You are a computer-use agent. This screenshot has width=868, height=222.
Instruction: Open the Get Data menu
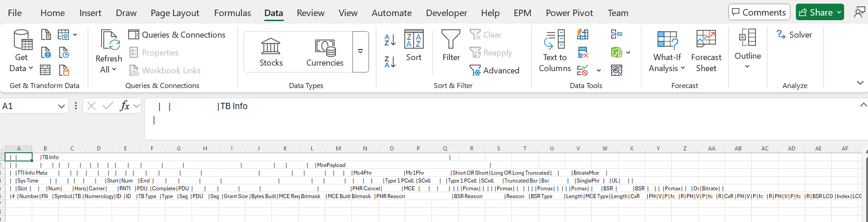[22, 51]
